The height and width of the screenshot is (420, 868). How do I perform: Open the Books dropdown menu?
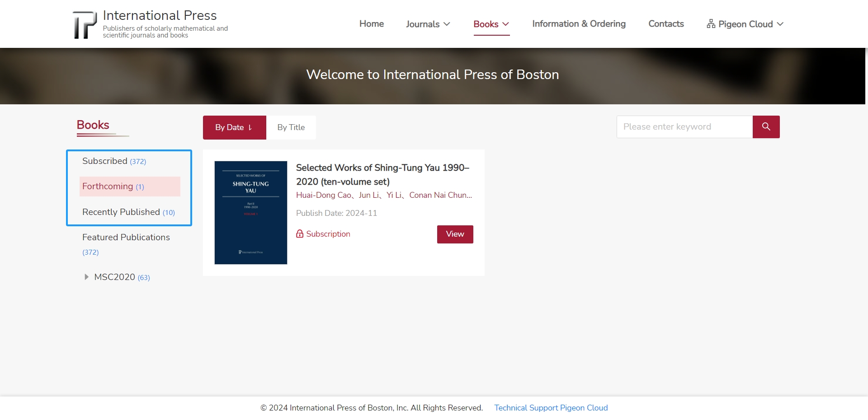pyautogui.click(x=491, y=24)
